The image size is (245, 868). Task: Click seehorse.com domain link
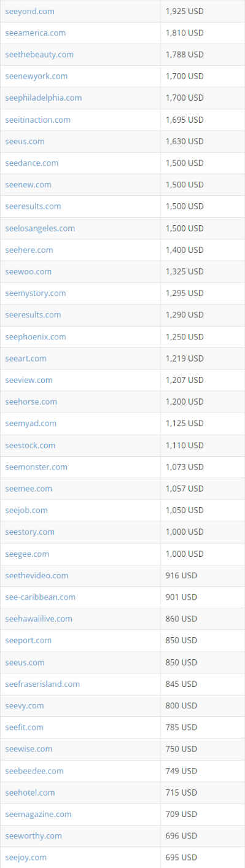click(31, 401)
